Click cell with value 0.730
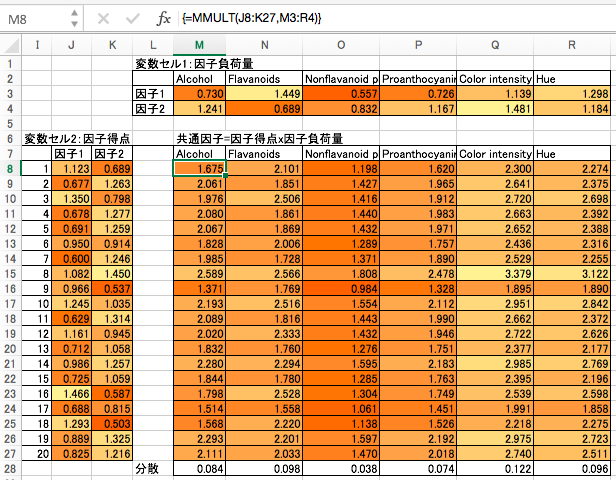This screenshot has width=616, height=480. pos(200,94)
